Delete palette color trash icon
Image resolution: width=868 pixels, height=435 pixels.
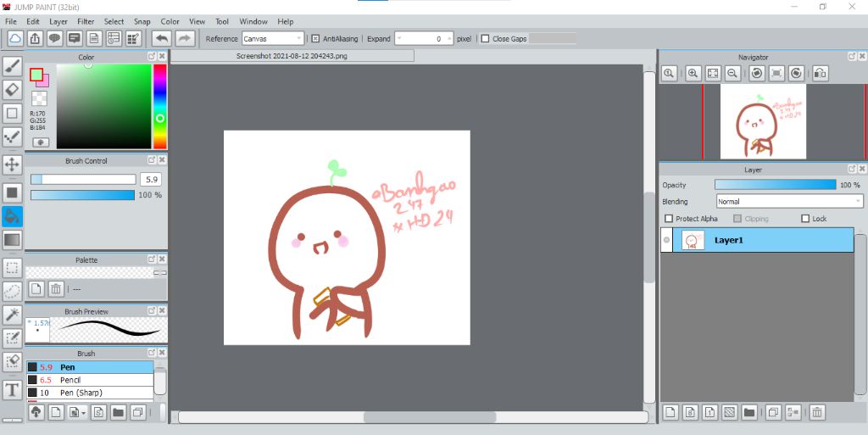pyautogui.click(x=56, y=288)
